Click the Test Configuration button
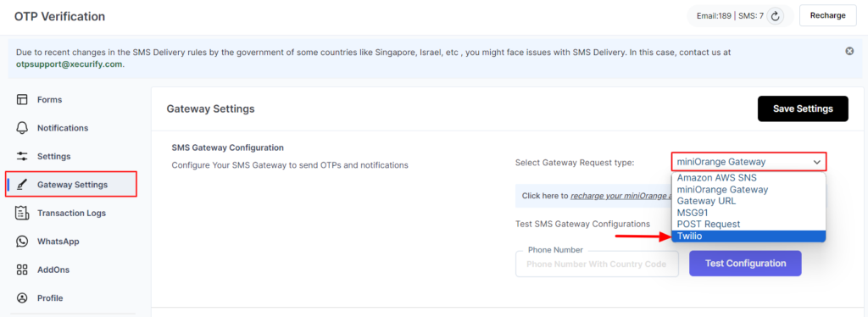Viewport: 868px width, 317px height. pos(745,264)
